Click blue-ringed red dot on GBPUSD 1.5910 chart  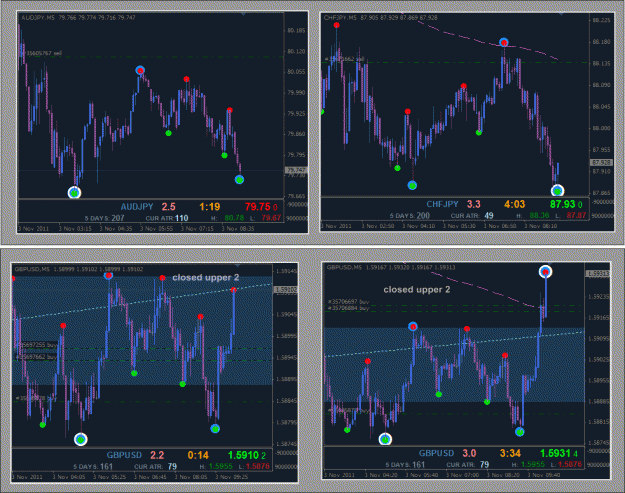point(108,275)
